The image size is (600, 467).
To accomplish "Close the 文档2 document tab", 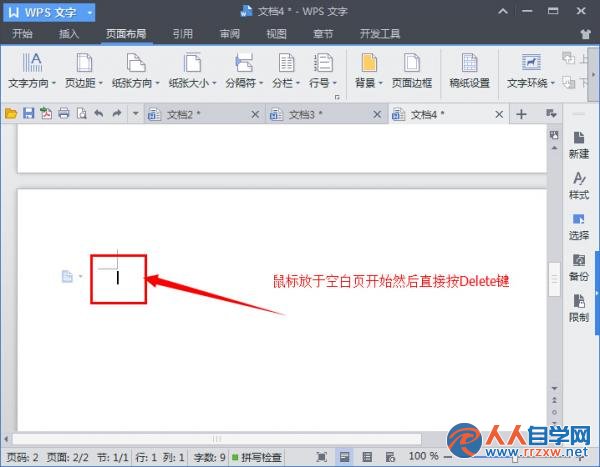I will coord(255,114).
